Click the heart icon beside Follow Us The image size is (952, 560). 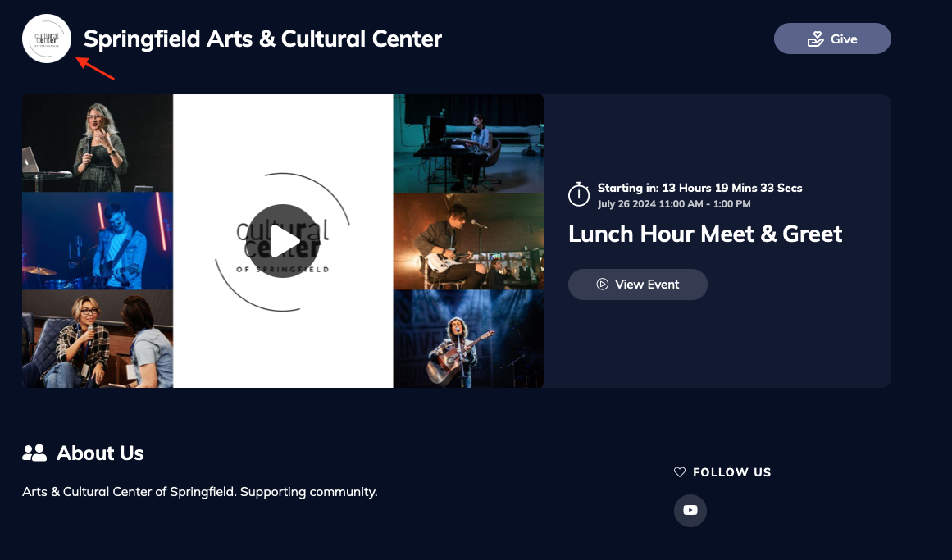point(679,472)
